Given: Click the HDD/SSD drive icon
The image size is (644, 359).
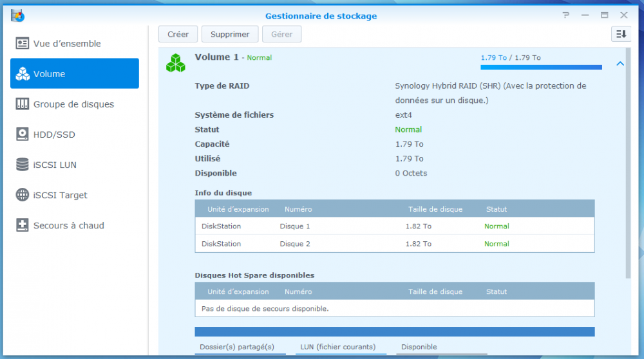Looking at the screenshot, I should click(x=23, y=134).
